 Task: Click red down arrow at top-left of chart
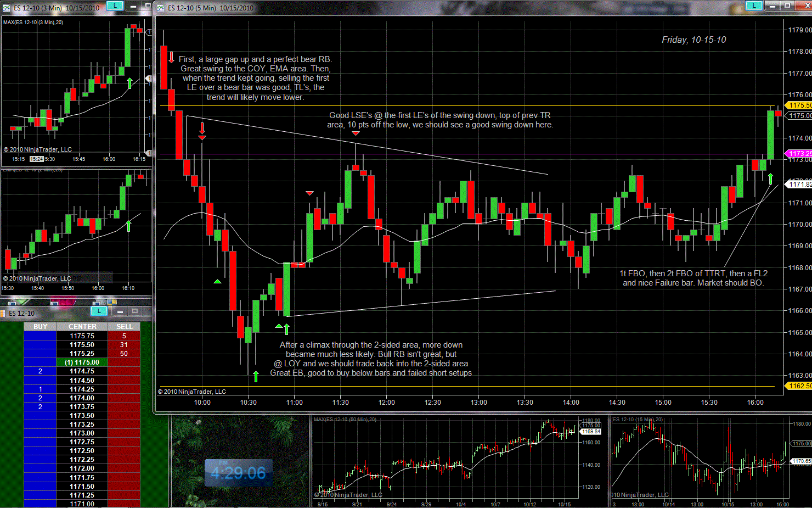coord(171,58)
